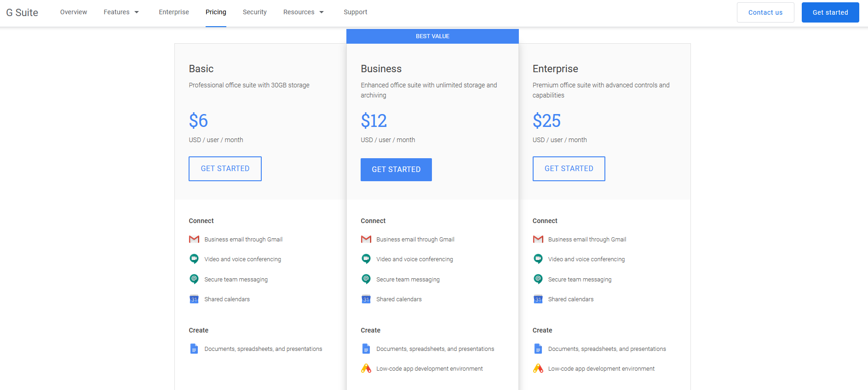
Task: Click the Basic plan title
Action: pos(201,69)
